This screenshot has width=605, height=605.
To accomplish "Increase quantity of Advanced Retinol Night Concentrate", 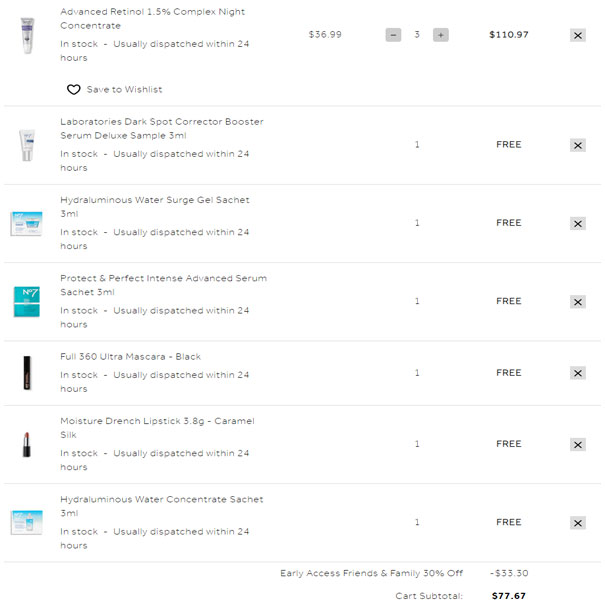I will (441, 35).
